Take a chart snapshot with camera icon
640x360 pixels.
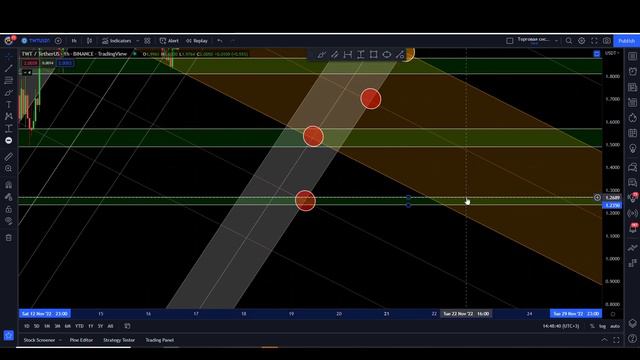coord(607,41)
